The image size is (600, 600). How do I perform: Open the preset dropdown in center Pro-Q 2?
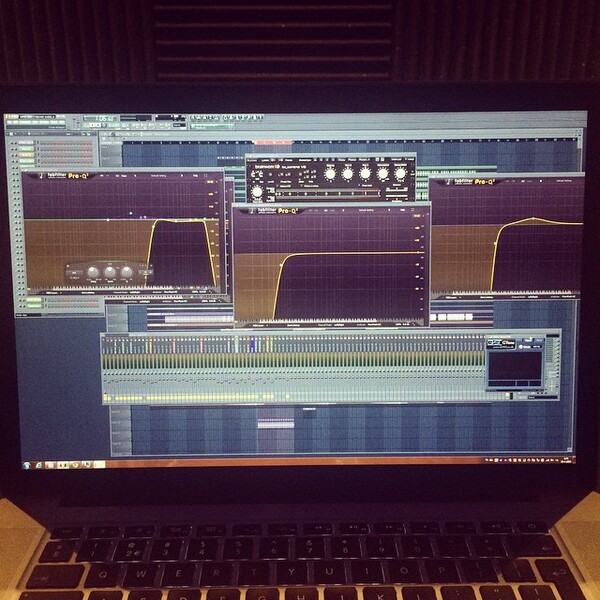click(365, 210)
